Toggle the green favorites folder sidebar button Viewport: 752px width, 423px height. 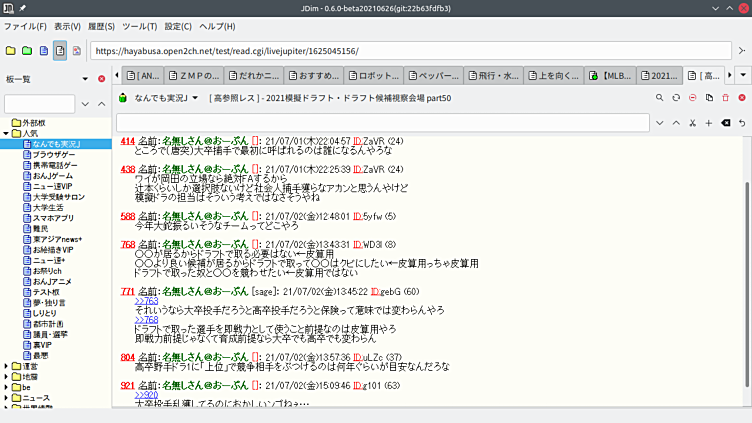27,50
